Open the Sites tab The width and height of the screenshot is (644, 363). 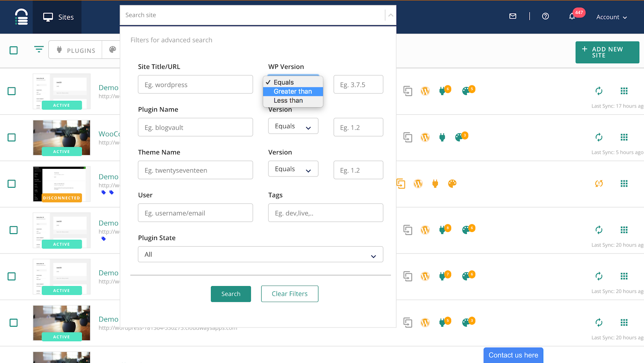(58, 17)
